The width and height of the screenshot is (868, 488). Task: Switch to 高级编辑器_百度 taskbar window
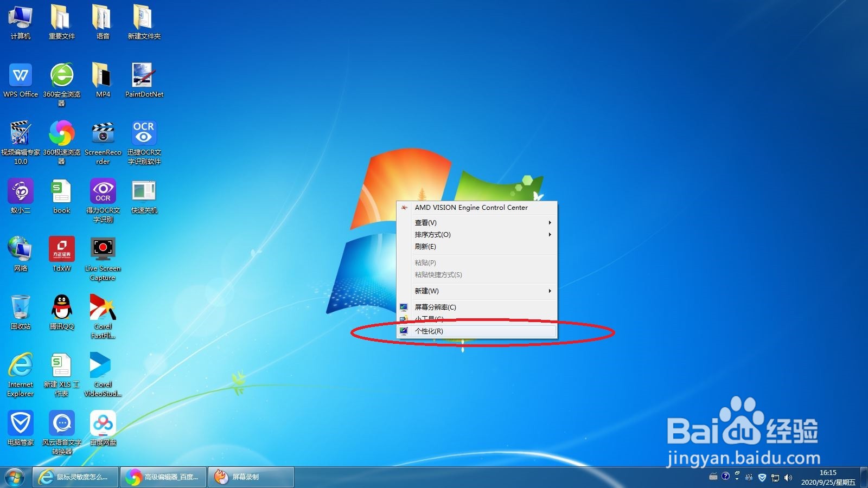coord(163,477)
